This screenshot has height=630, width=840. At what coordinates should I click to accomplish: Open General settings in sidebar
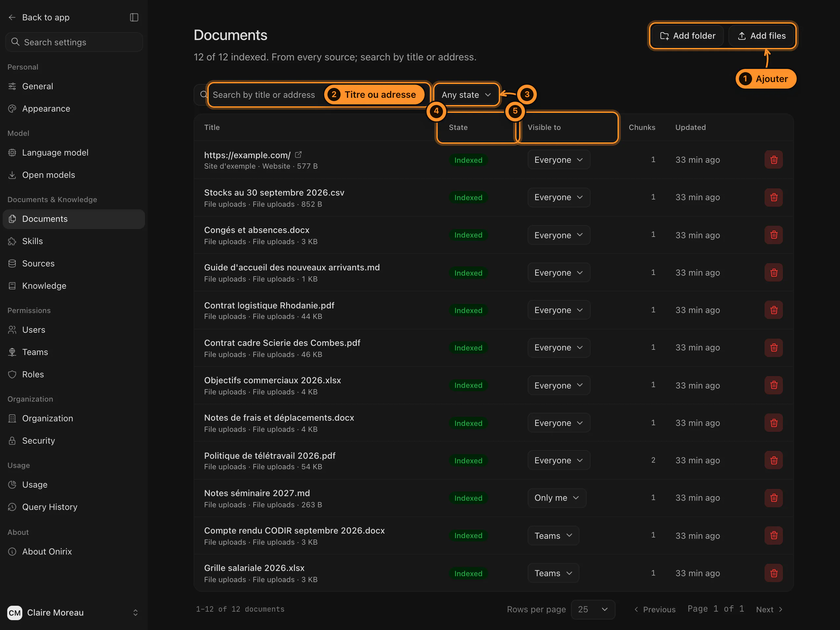(x=74, y=86)
